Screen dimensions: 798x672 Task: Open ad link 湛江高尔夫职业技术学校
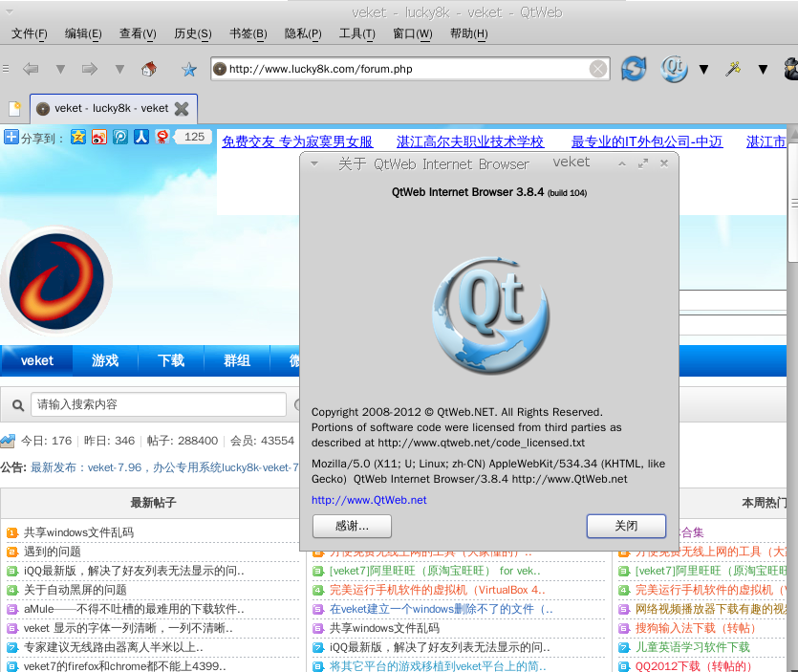[470, 141]
